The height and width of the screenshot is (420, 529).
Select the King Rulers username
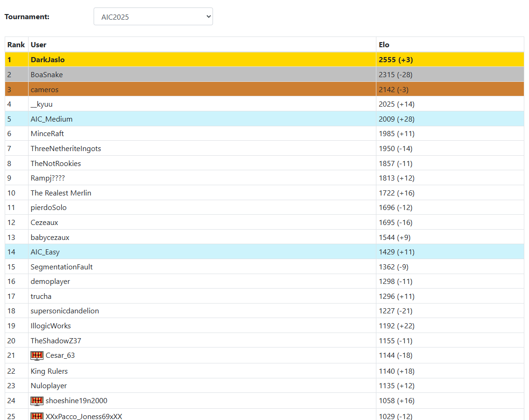coord(49,371)
